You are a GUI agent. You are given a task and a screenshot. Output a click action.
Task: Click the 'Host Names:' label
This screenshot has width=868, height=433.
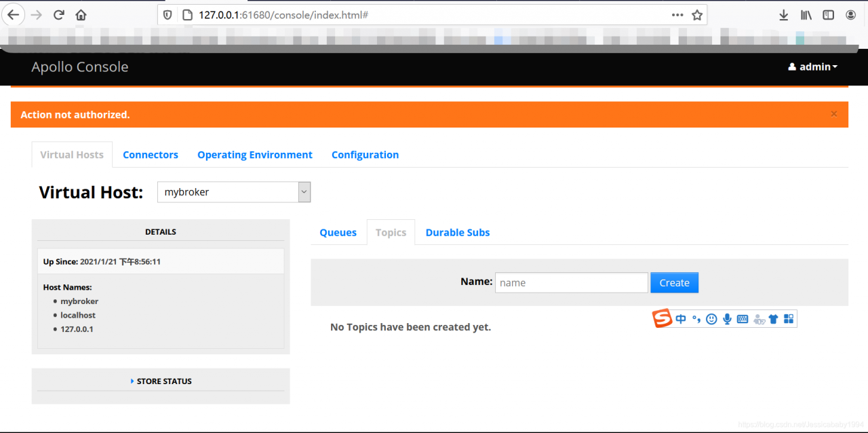pyautogui.click(x=67, y=287)
